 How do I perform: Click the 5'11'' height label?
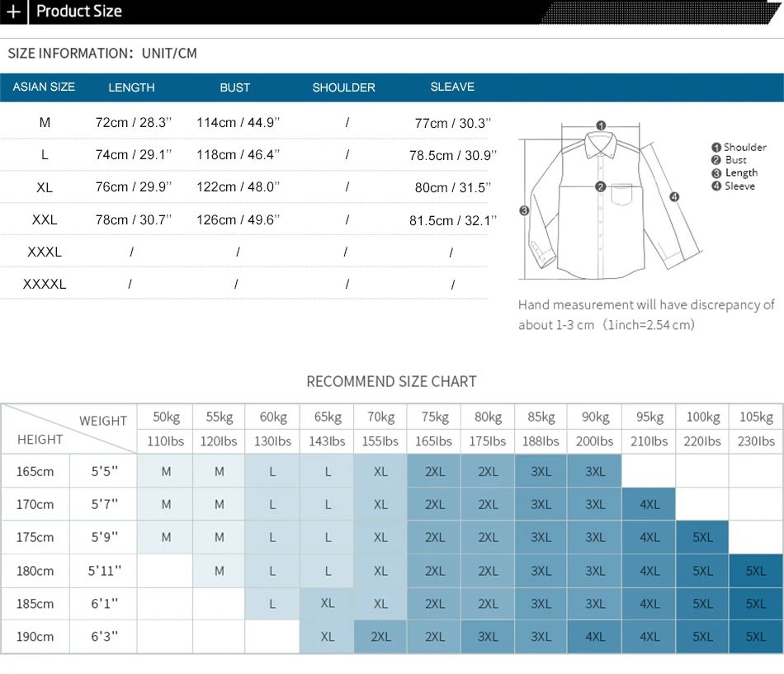[105, 571]
